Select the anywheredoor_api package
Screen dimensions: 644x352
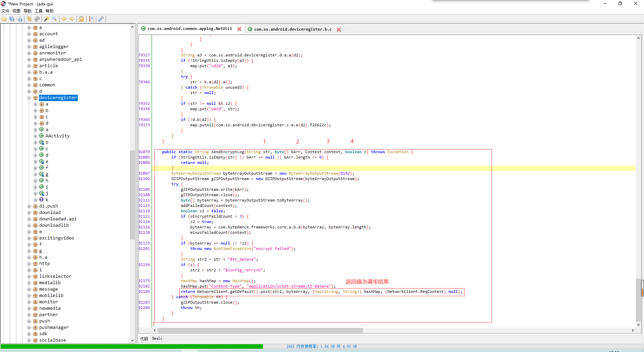tap(60, 59)
